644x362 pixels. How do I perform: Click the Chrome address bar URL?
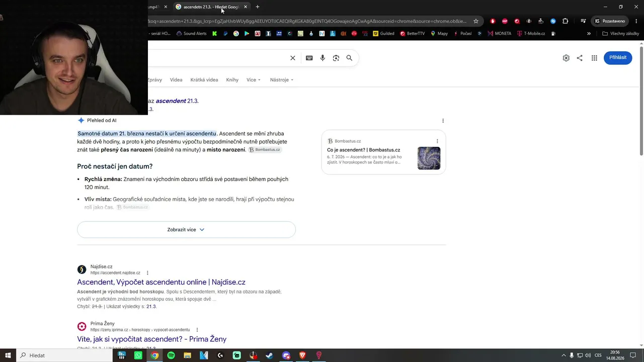[x=307, y=21]
